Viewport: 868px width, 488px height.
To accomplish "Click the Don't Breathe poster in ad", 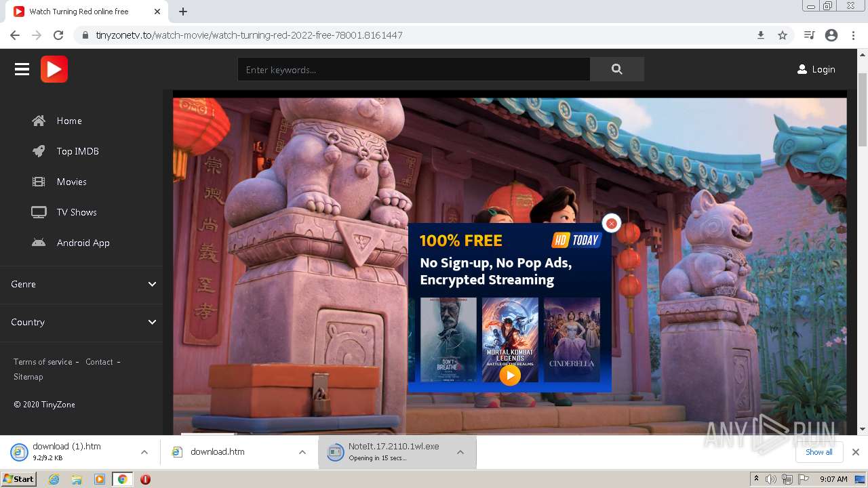I will tap(448, 340).
